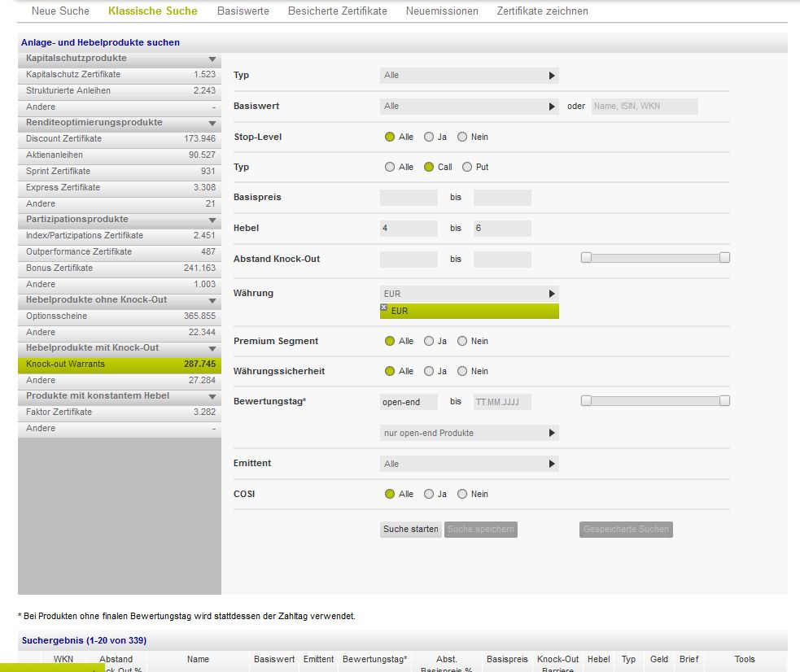Select Premium Segment Ja option
The image size is (800, 672).
pos(429,341)
